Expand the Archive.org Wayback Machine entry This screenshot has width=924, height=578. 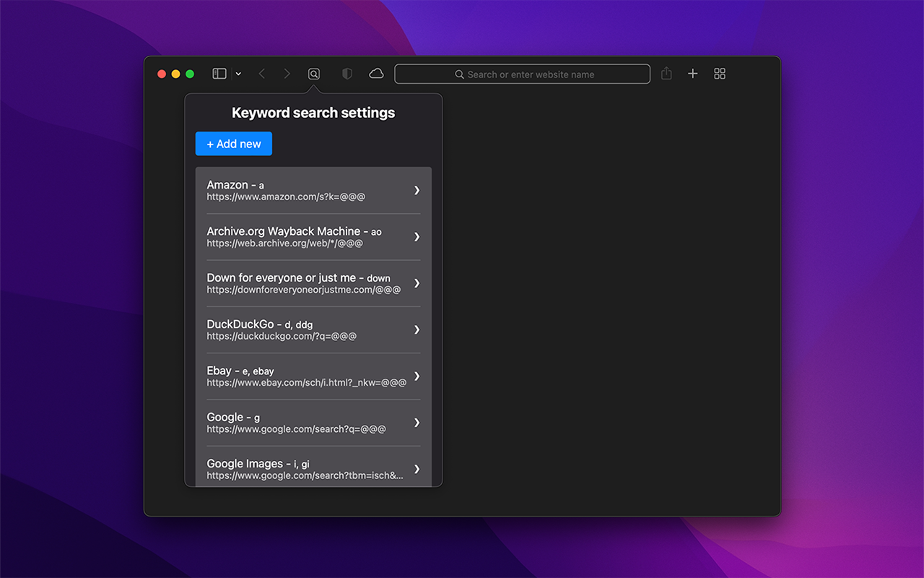417,236
